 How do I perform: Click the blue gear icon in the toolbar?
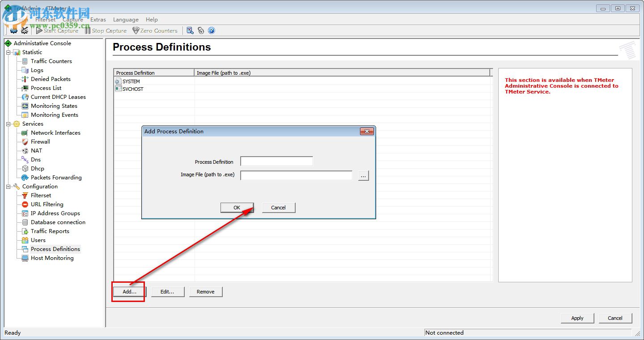(14, 30)
